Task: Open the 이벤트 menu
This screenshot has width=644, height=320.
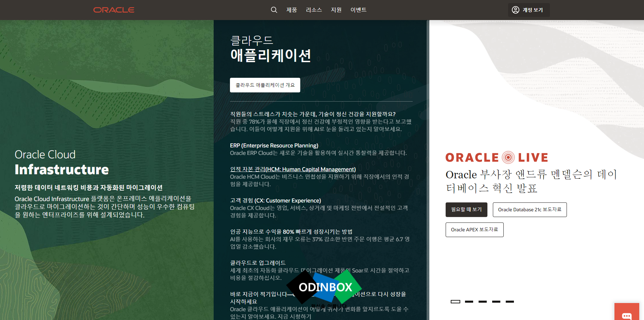Action: 358,10
